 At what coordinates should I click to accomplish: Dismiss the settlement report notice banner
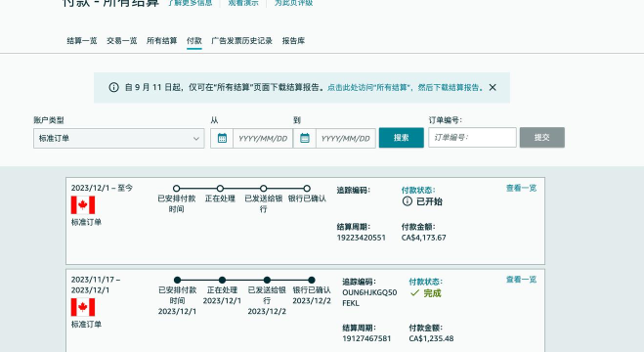coord(493,87)
